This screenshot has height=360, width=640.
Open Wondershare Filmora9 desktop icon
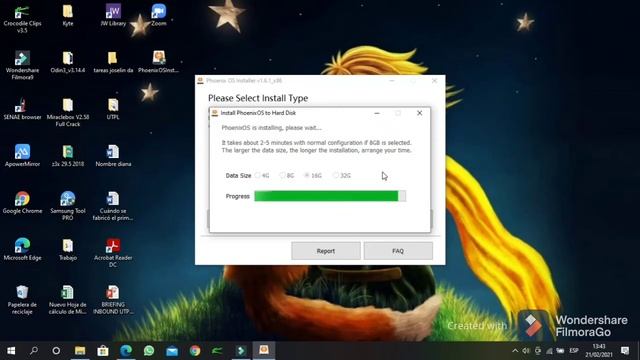22,65
